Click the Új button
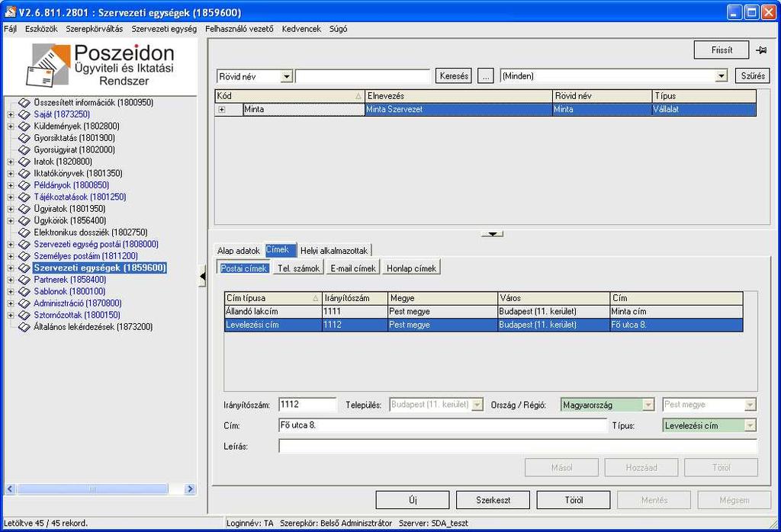This screenshot has height=532, width=781. (413, 500)
